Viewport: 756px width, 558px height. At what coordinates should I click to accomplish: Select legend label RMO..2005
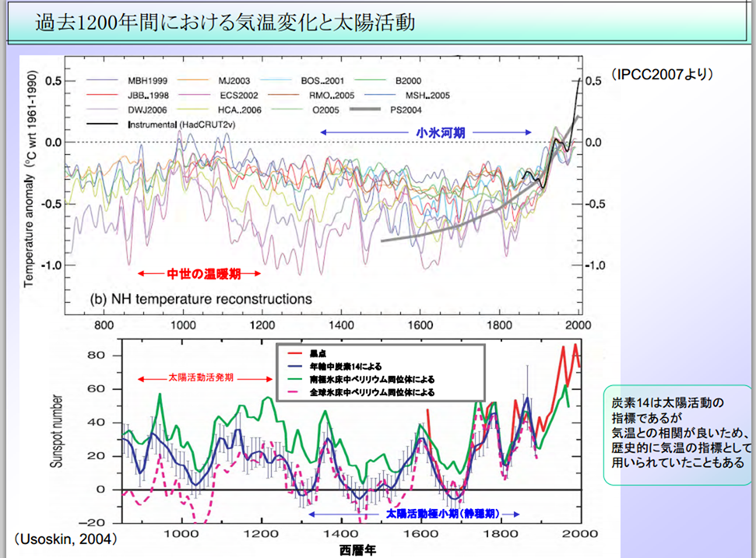[x=332, y=96]
